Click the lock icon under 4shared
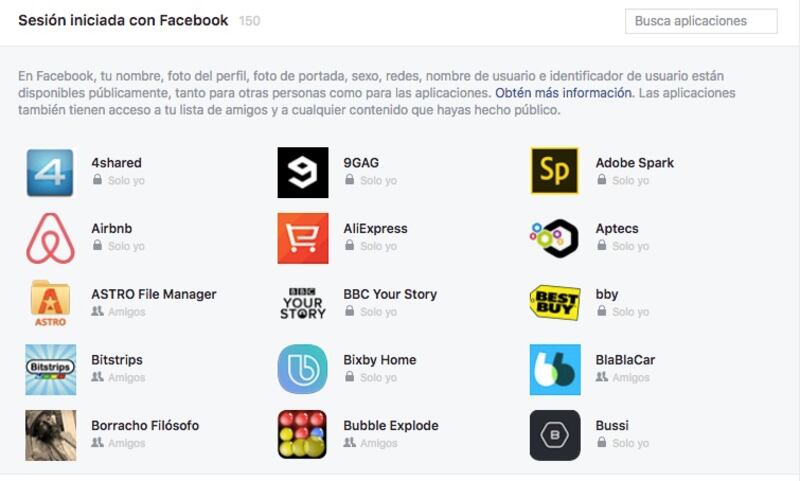The width and height of the screenshot is (800, 481). 97,180
